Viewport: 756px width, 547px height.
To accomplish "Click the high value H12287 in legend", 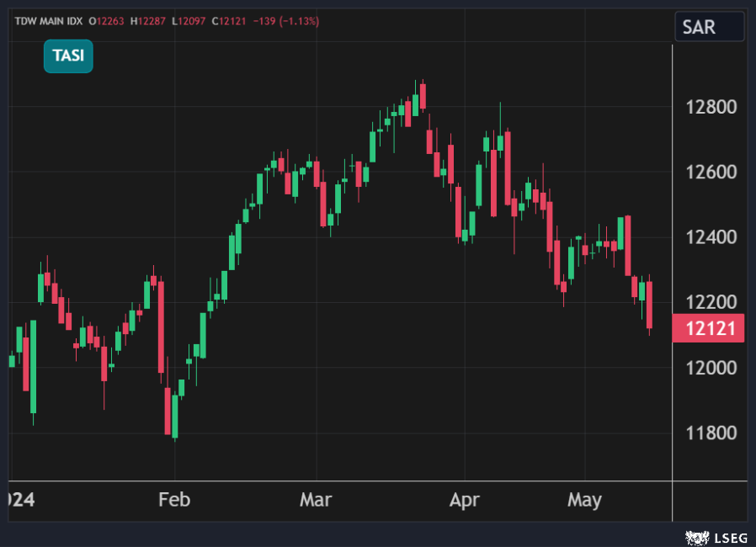I will 149,20.
